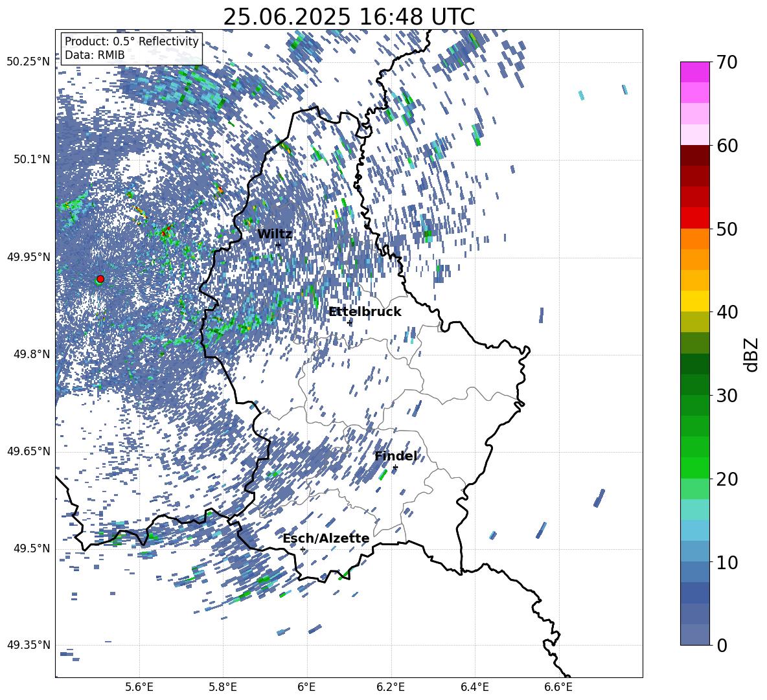Screen dimensions: 767x700
Task: Click the 6.4°E longitude label
Action: [x=474, y=687]
